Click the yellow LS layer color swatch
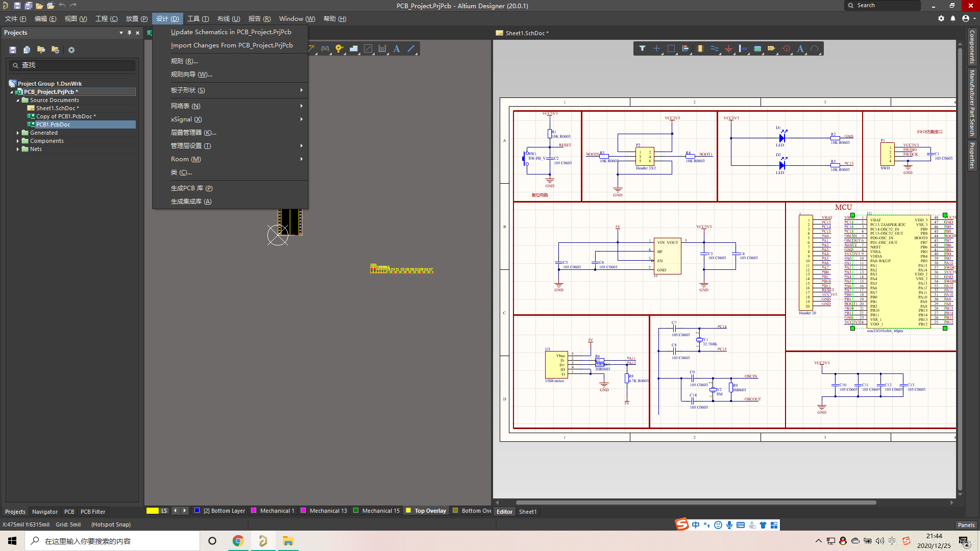 pos(152,511)
